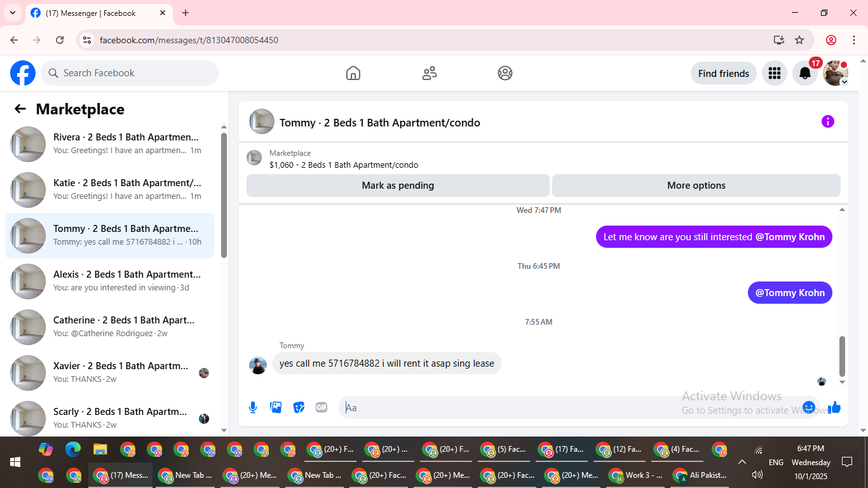Viewport: 868px width, 488px height.
Task: Open Tommy's chat header title
Action: click(380, 123)
